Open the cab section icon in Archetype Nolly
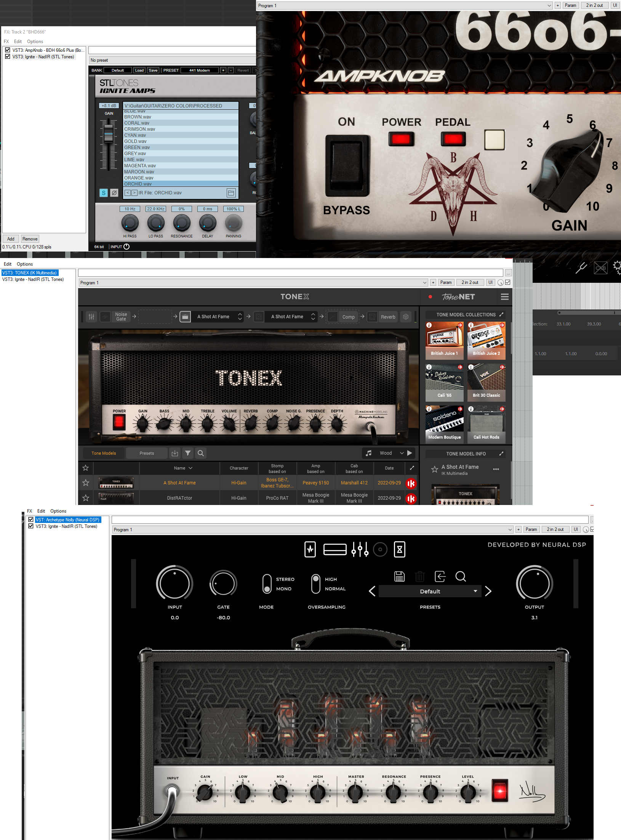 380,550
